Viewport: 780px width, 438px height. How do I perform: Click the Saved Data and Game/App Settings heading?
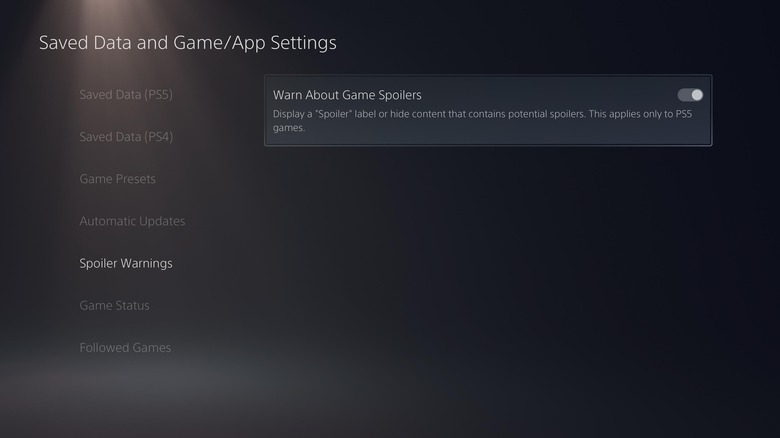tap(188, 43)
